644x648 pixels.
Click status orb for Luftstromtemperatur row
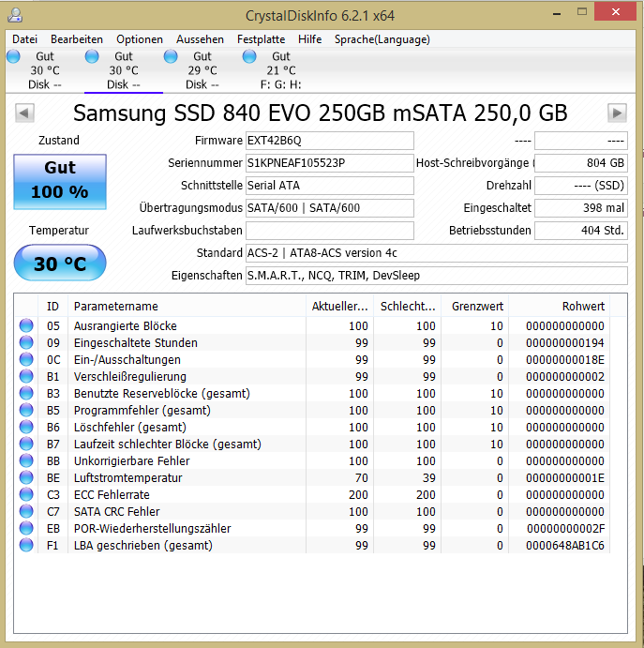tap(26, 477)
